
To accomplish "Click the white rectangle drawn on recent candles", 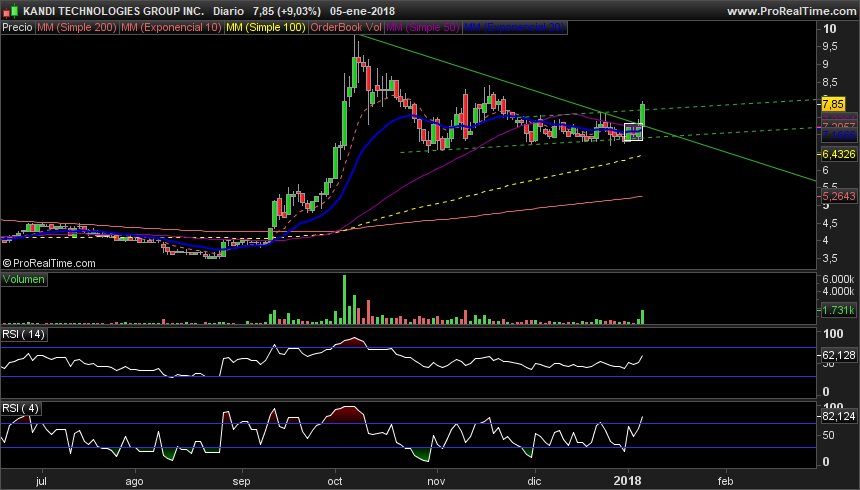I will pos(633,132).
